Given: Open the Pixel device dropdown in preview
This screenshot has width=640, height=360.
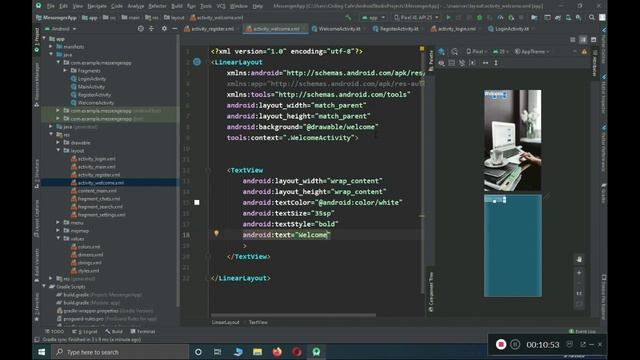Looking at the screenshot, I should [477, 52].
